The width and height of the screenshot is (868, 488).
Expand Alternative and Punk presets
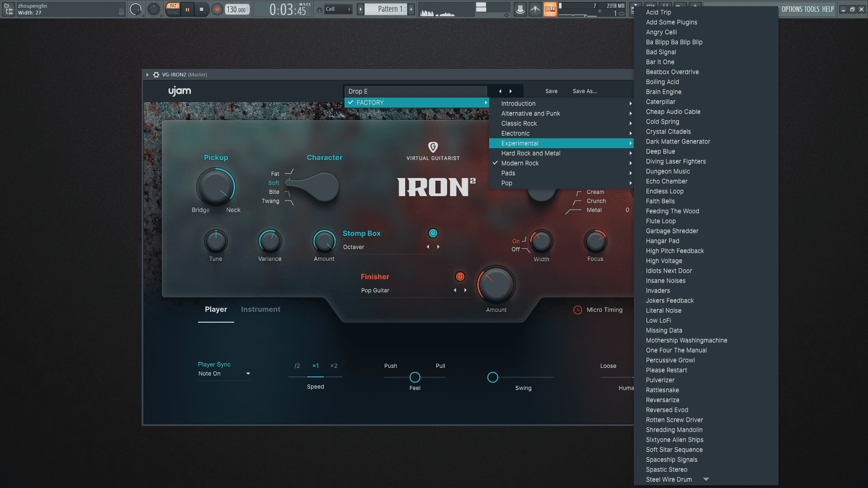coord(561,113)
